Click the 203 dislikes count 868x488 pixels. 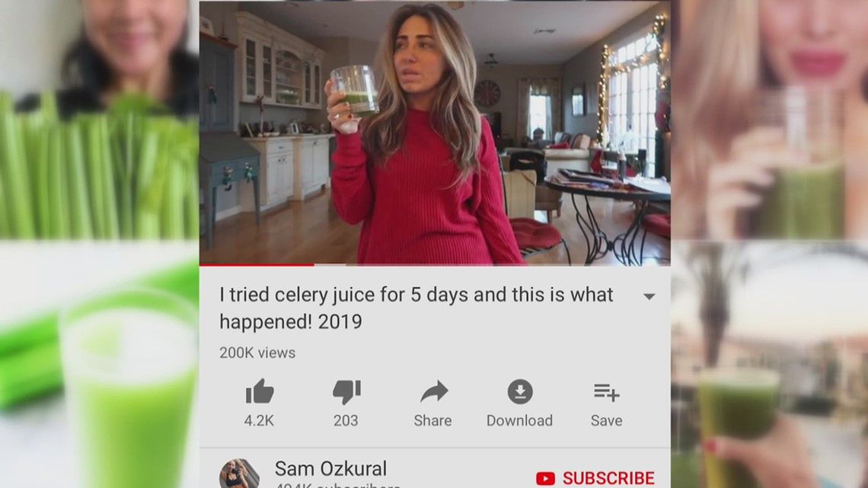point(346,420)
